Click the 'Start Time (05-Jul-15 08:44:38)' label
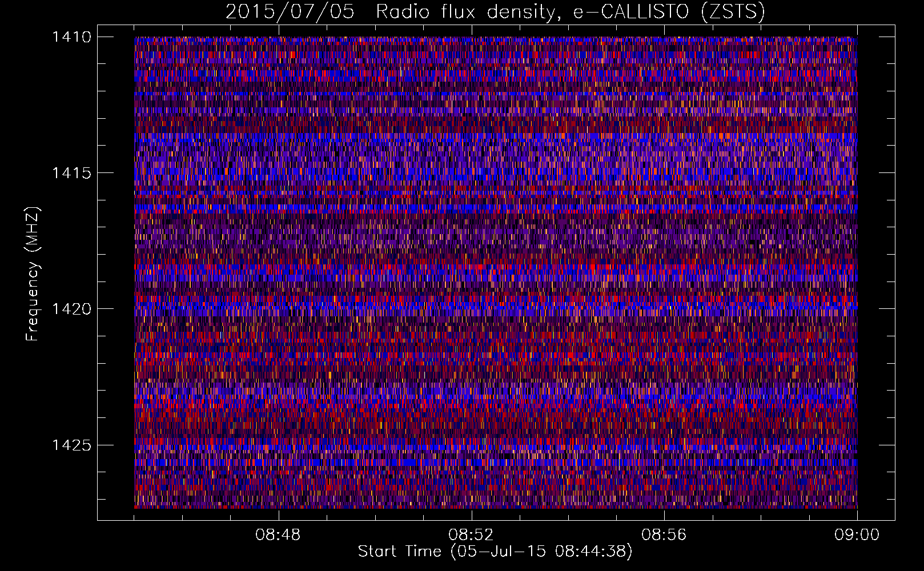Image resolution: width=924 pixels, height=571 pixels. point(495,552)
